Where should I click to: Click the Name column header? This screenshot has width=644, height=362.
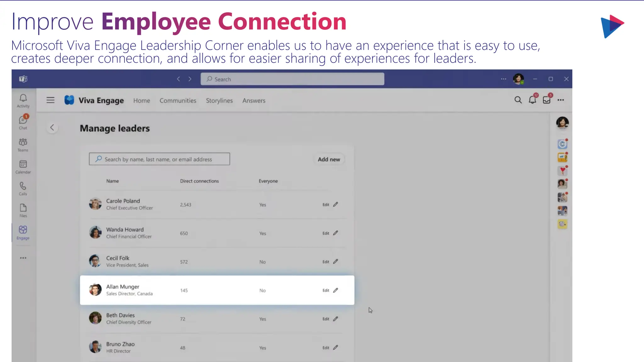pyautogui.click(x=113, y=181)
